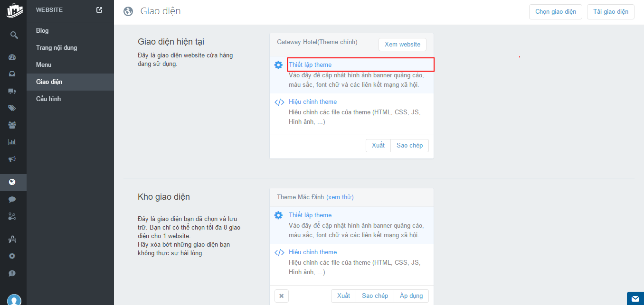Click the shipping truck icon
Image resolution: width=644 pixels, height=305 pixels.
12,91
